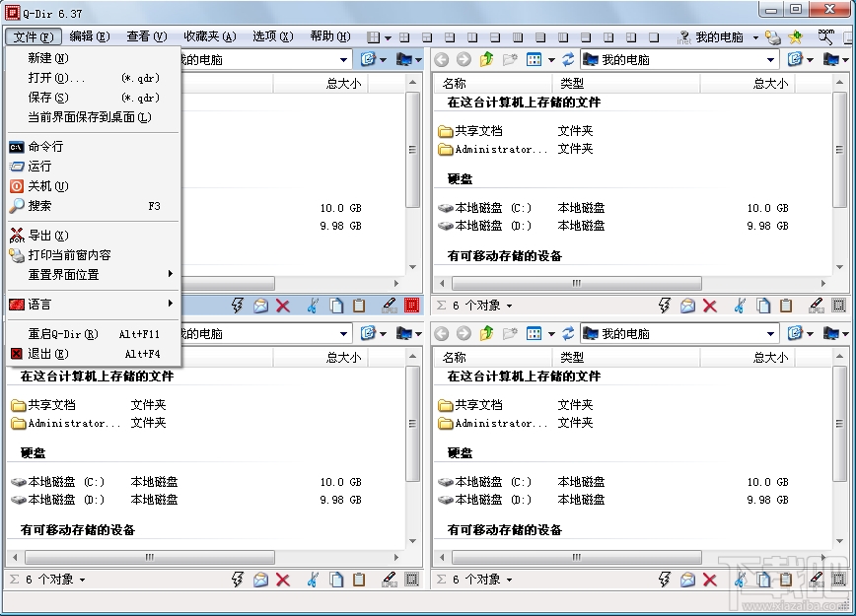This screenshot has width=856, height=616.
Task: Open the address dropdown in the top-right pane
Action: click(770, 60)
